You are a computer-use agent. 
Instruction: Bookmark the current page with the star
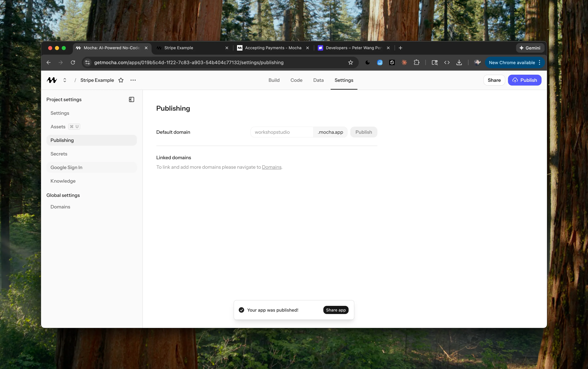(x=350, y=62)
